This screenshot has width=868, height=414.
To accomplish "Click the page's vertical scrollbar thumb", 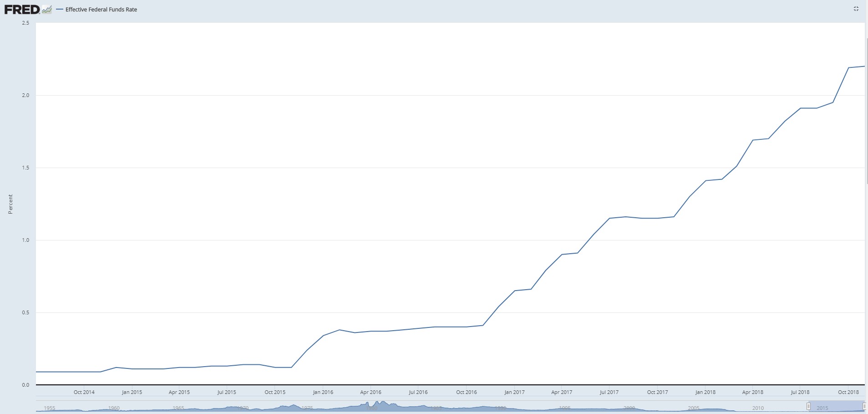I will (x=866, y=111).
